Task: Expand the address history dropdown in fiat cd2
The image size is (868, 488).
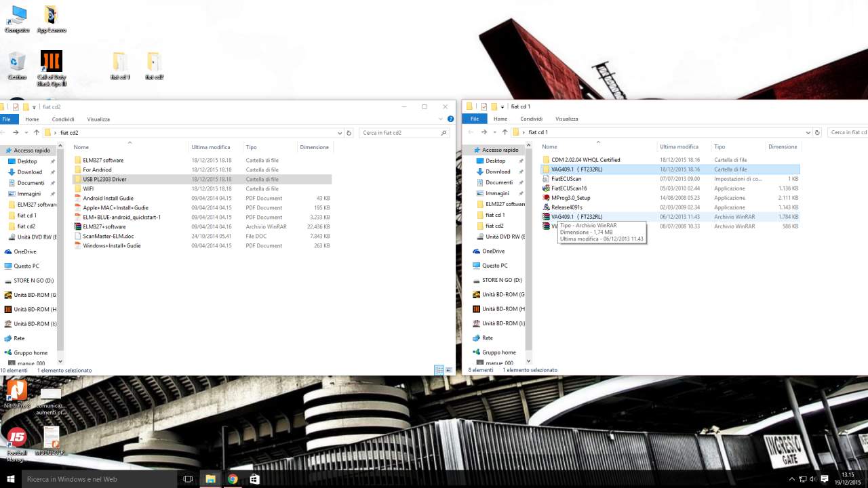Action: click(340, 133)
